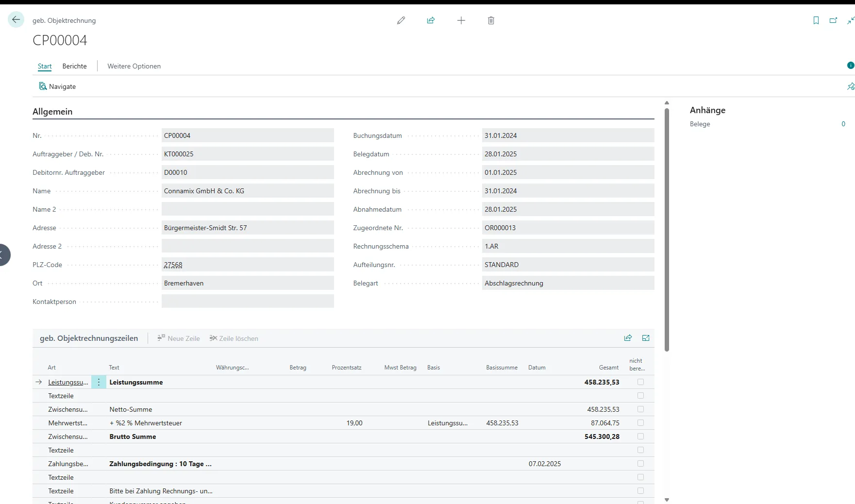Open page in new window icon
855x504 pixels.
click(833, 20)
